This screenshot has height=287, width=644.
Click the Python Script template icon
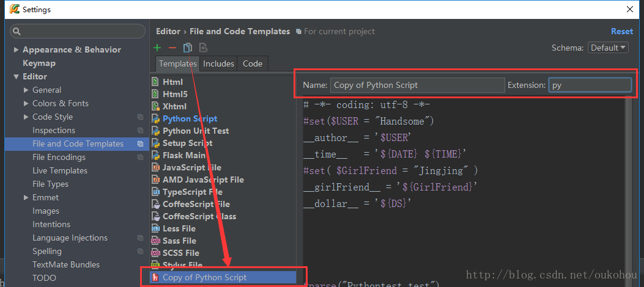(156, 119)
